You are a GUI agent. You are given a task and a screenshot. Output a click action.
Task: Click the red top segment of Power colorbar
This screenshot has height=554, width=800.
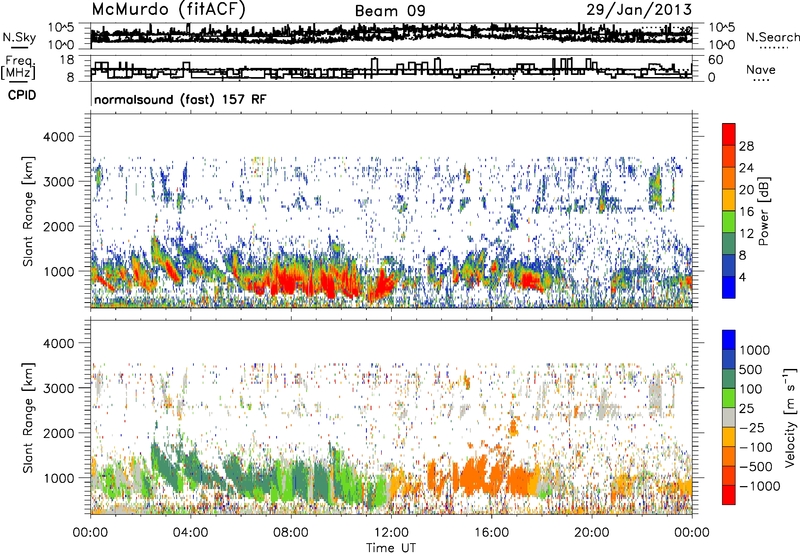[x=729, y=134]
